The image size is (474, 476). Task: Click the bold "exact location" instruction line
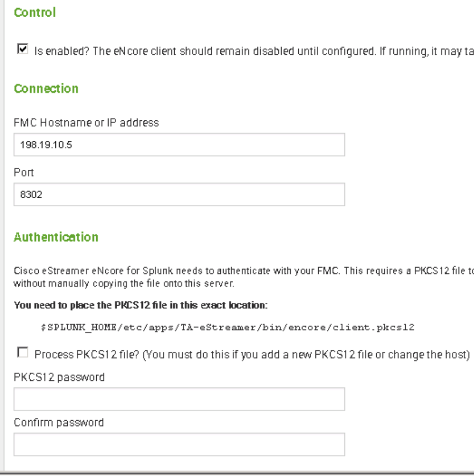141,305
